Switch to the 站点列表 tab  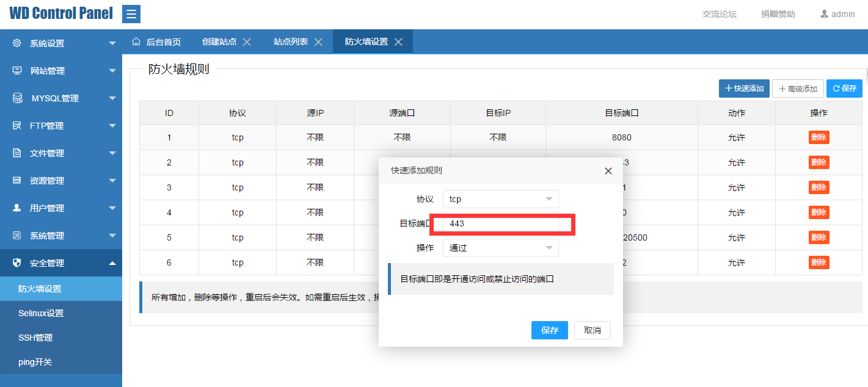291,41
